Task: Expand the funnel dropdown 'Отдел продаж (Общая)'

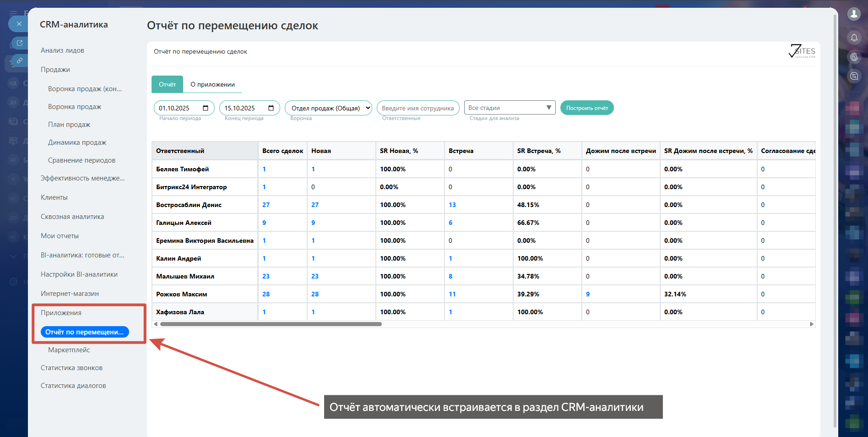Action: click(328, 108)
